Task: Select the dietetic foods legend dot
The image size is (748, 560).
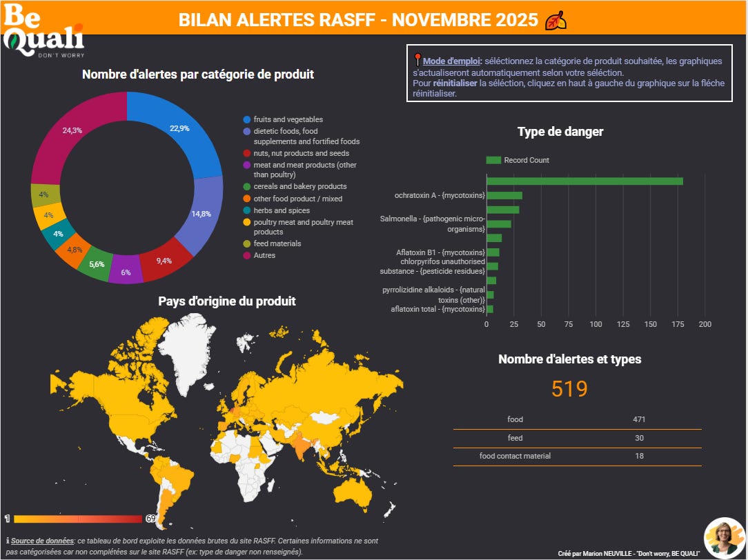Action: [246, 131]
